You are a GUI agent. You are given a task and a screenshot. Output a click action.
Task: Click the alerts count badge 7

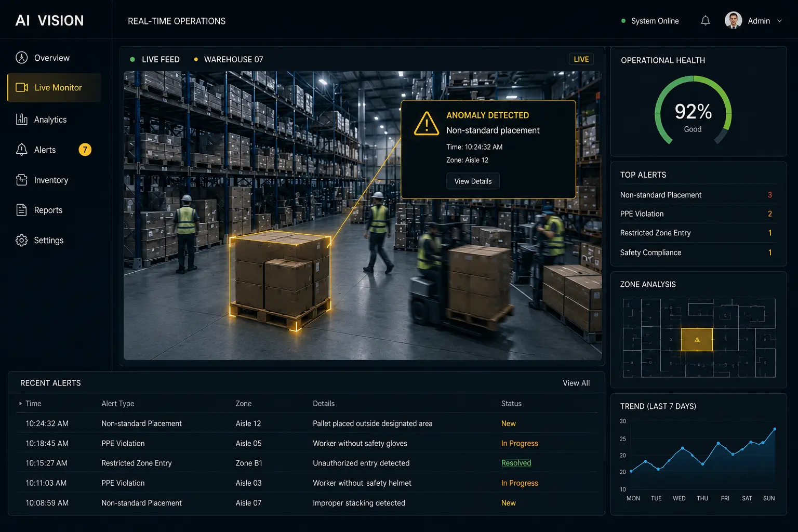[x=85, y=150]
